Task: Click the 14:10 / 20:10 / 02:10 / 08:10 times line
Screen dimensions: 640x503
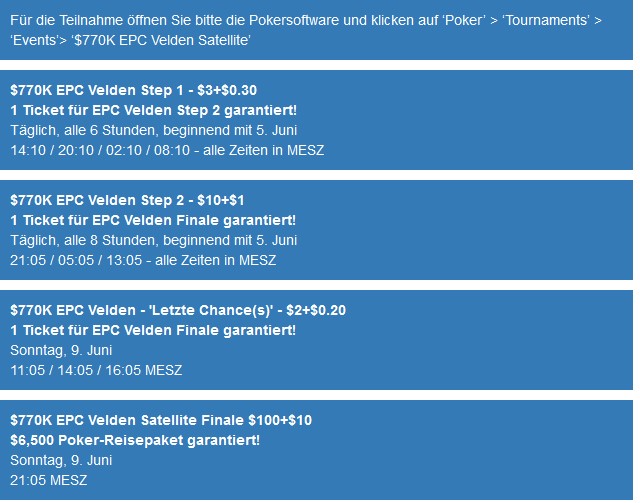Action: point(167,150)
